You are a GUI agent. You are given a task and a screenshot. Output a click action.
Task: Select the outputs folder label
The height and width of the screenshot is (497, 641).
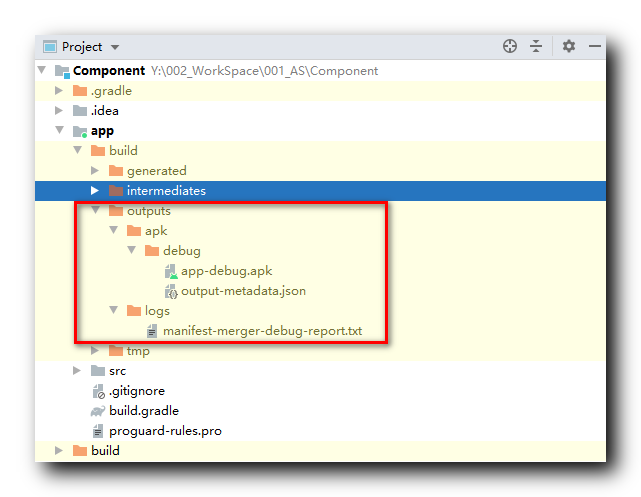(149, 211)
